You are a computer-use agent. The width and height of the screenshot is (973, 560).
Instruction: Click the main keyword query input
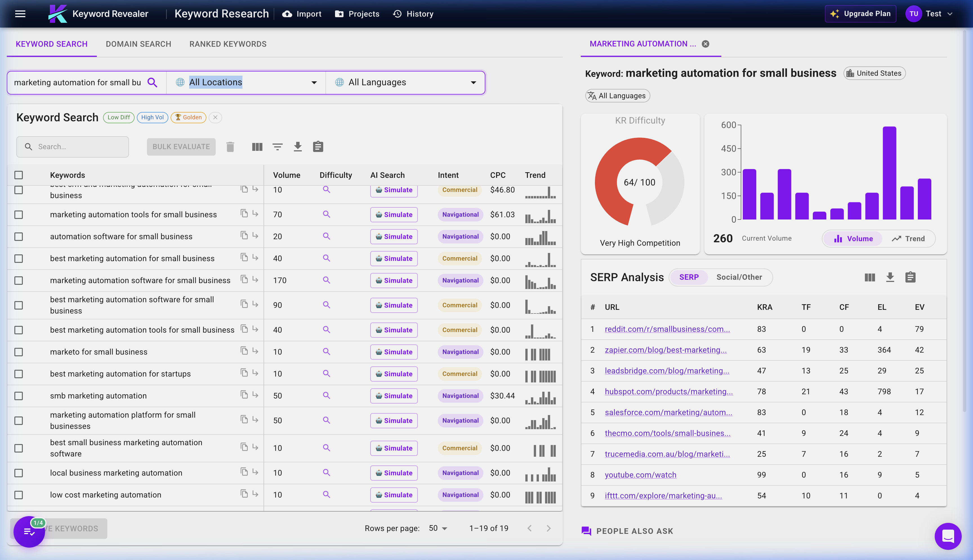click(77, 82)
